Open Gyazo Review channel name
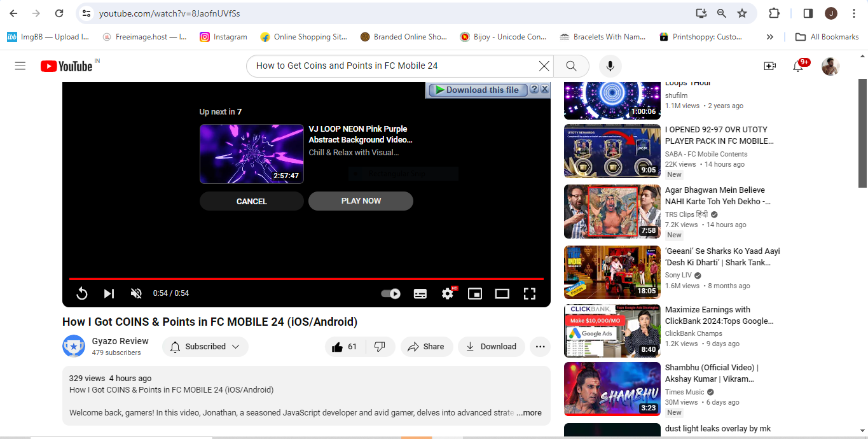 (120, 341)
